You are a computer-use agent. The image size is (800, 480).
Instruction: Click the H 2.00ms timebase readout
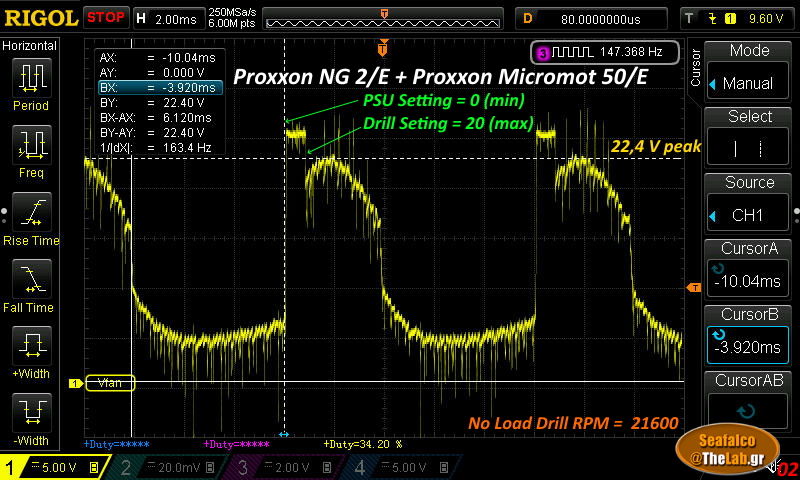click(167, 19)
